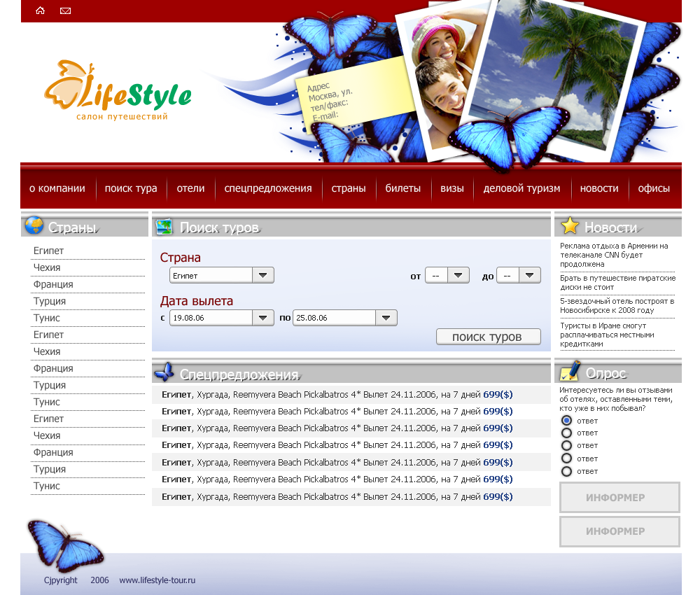Click the globe icon beside Страны
Screen dimensions: 700x595
pyautogui.click(x=34, y=225)
